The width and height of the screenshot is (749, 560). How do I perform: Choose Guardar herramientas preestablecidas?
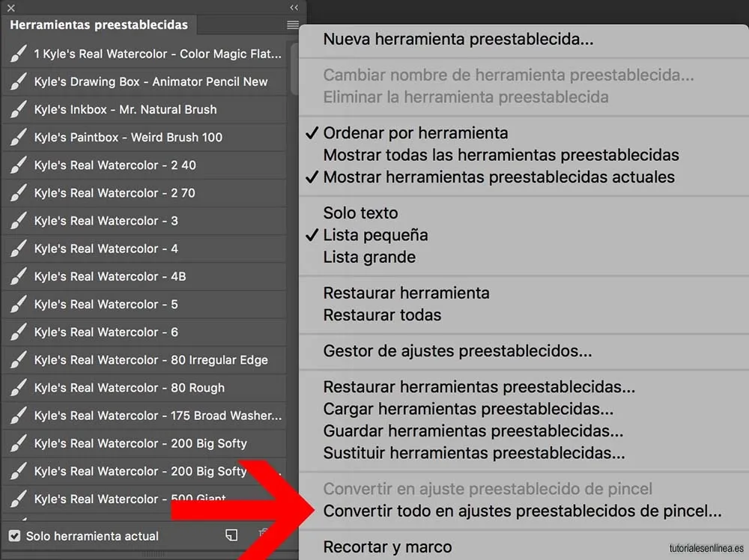click(473, 431)
